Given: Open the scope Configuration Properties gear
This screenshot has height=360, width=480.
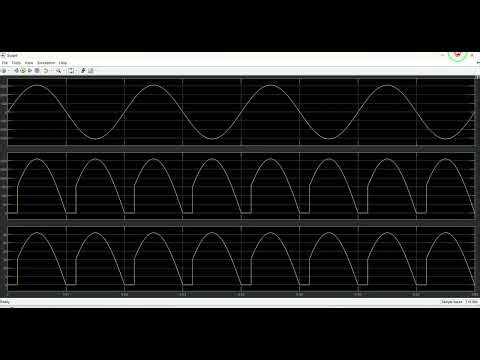Looking at the screenshot, I should pos(4,70).
